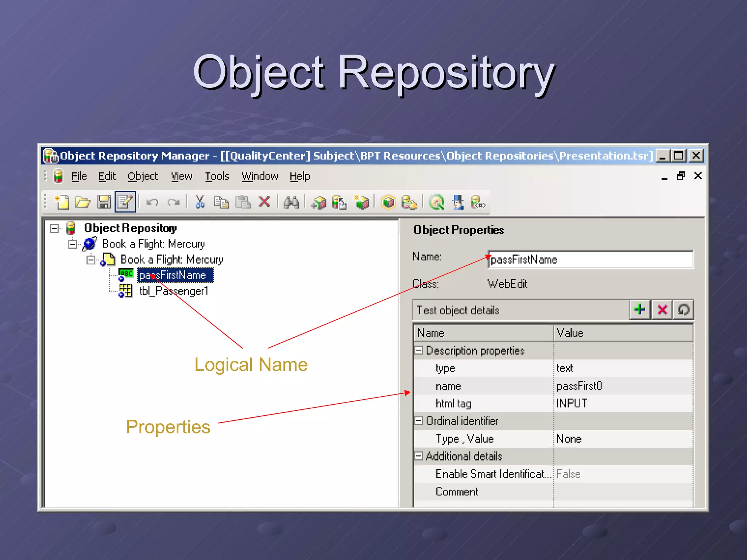Click the passFirstName ABC edit-box icon
The image size is (747, 560).
click(126, 275)
